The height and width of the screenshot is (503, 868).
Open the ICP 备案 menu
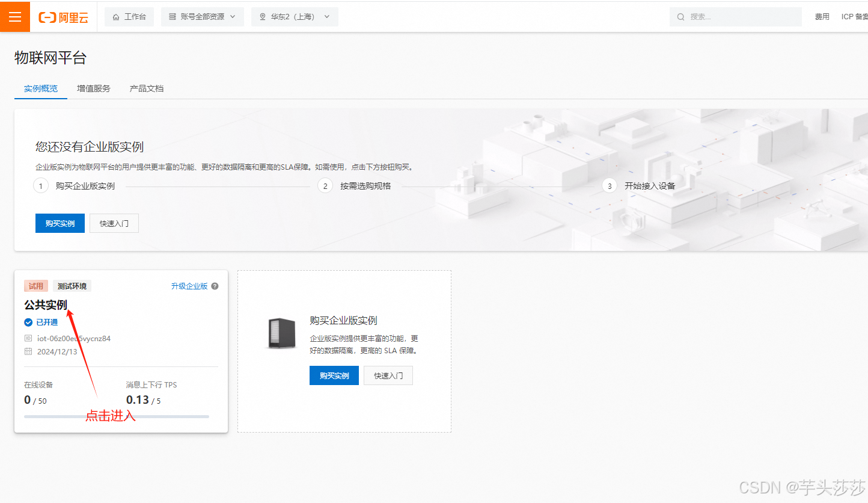(855, 17)
